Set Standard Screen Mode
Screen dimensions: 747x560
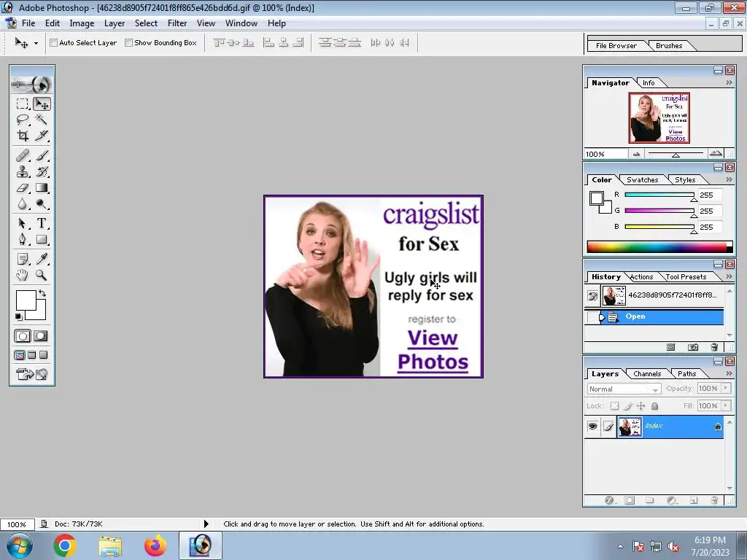[20, 355]
